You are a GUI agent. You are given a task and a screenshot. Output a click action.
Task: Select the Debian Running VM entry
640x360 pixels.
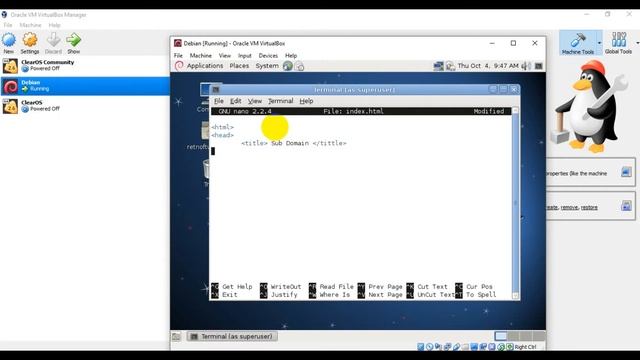point(85,86)
